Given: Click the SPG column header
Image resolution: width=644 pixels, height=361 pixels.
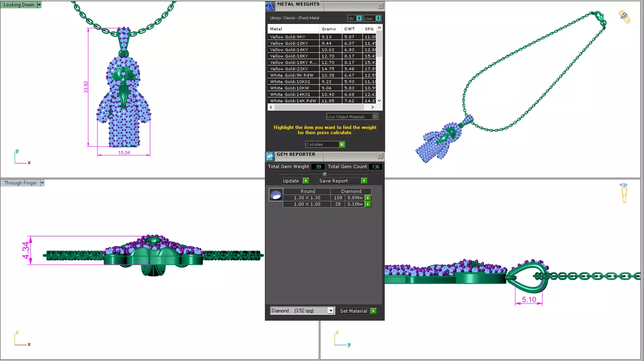Looking at the screenshot, I should tap(369, 29).
